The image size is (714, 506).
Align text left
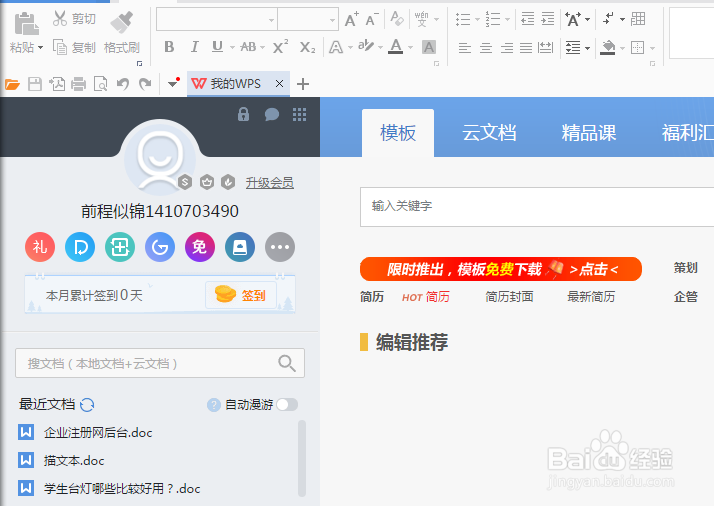(x=464, y=47)
